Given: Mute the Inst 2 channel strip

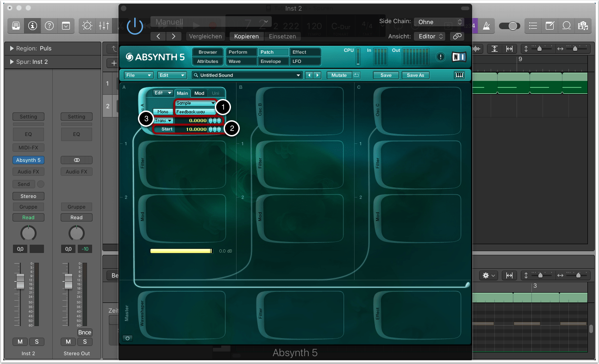Looking at the screenshot, I should [20, 342].
